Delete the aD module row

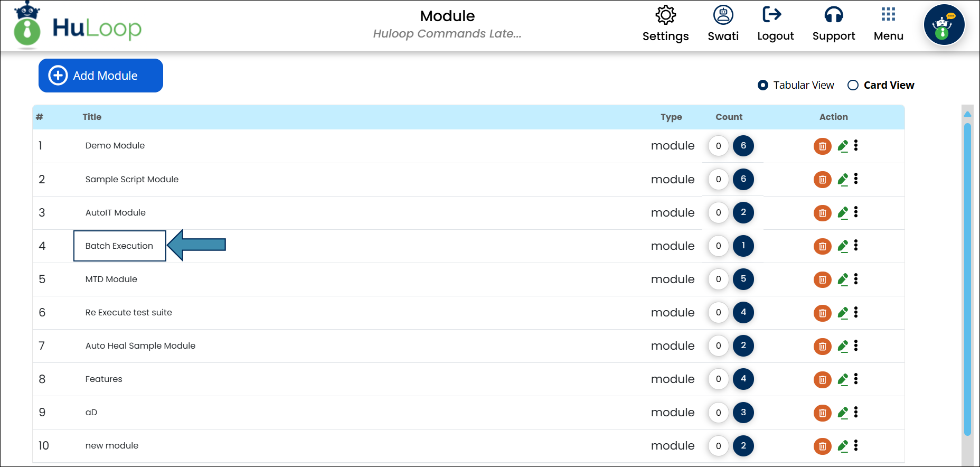coord(822,413)
